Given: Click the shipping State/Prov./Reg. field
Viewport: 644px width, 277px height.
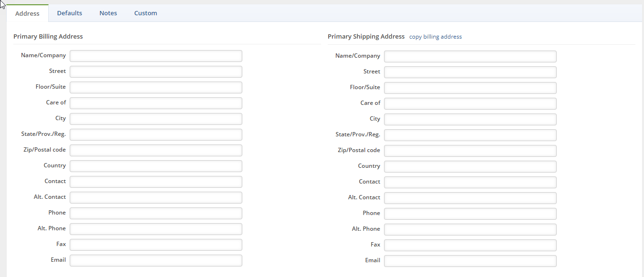Looking at the screenshot, I should [470, 135].
